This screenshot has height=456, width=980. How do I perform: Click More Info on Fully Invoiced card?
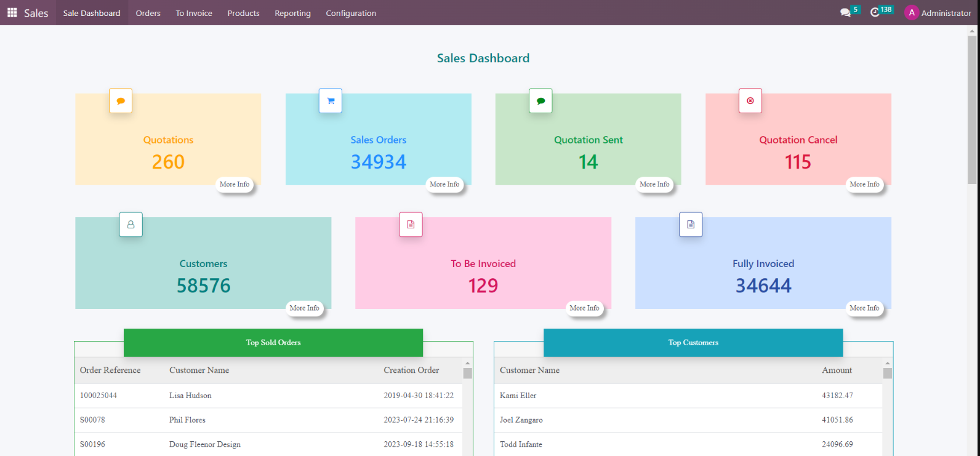click(864, 308)
